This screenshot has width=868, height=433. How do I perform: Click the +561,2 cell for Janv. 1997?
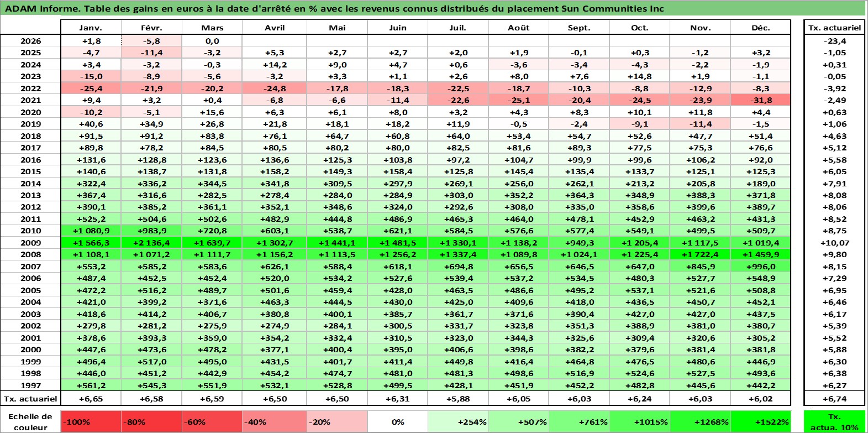click(91, 385)
